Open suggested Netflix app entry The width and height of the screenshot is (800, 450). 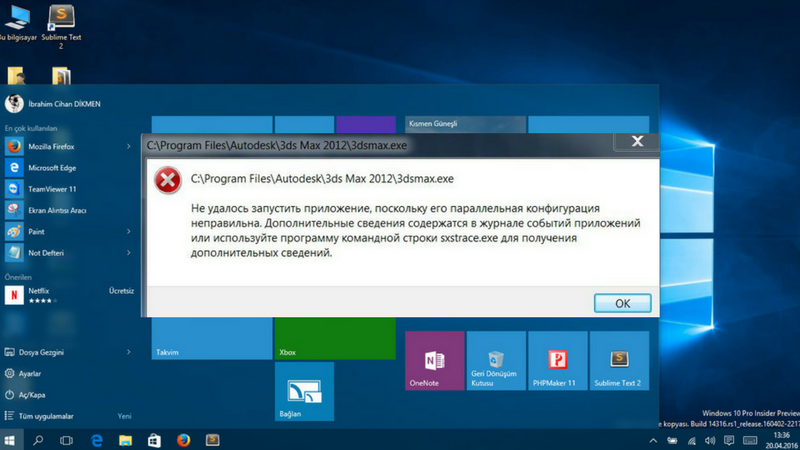click(x=68, y=295)
